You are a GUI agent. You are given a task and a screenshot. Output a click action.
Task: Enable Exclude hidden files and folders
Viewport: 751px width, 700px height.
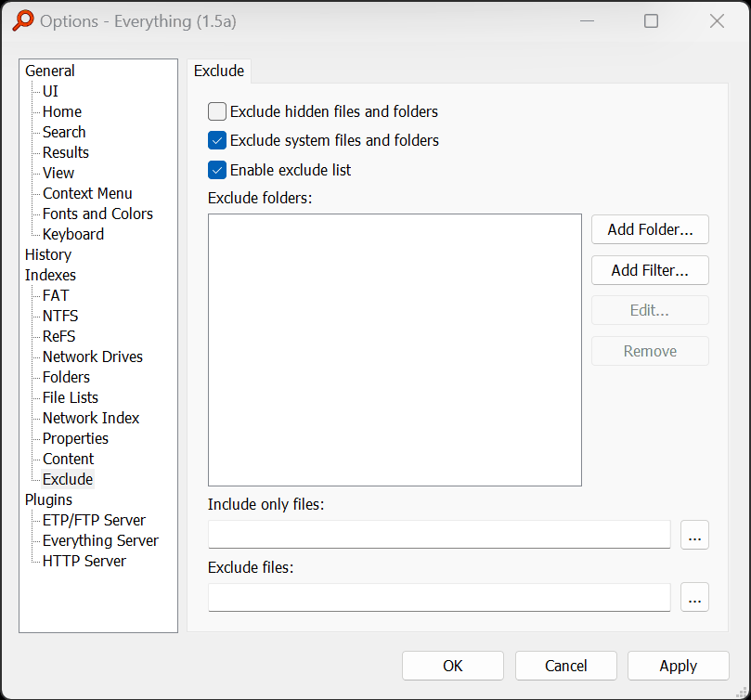pos(217,111)
